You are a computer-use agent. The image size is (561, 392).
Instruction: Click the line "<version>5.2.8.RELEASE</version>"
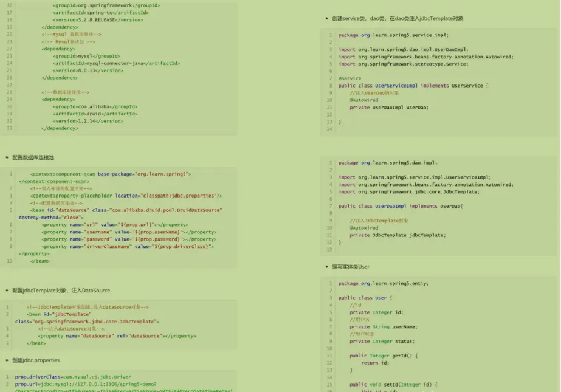(x=98, y=19)
